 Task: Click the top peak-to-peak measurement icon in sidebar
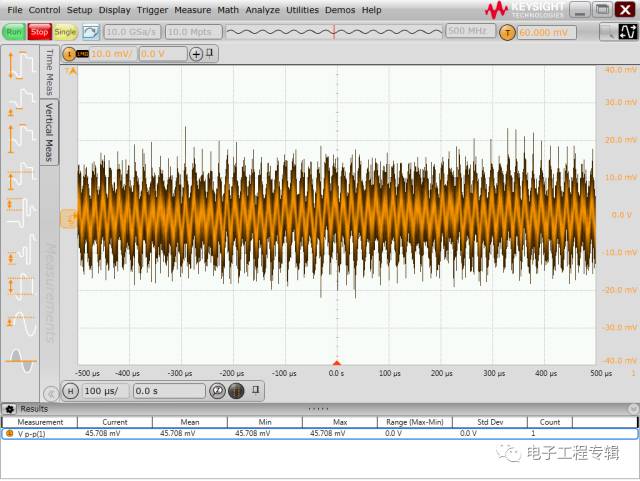point(20,65)
